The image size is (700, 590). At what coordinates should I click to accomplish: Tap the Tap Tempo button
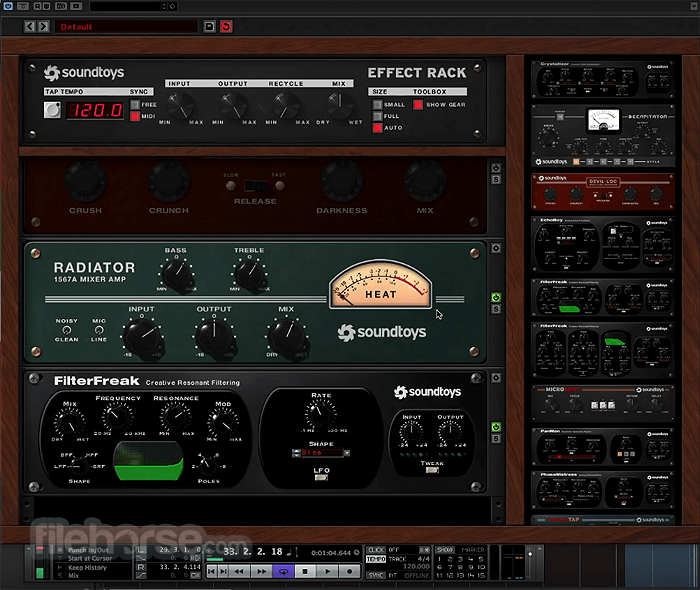(x=52, y=110)
